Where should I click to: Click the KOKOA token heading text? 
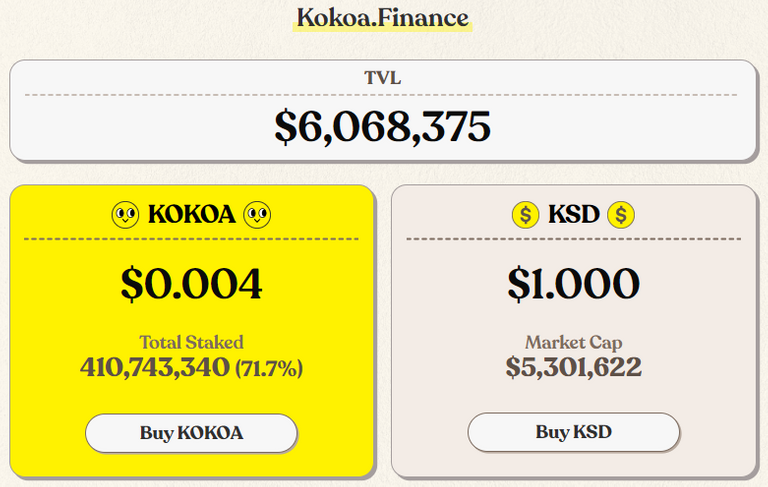(x=191, y=214)
